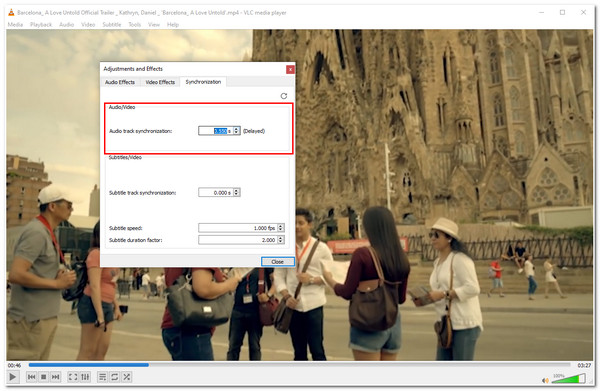Open the Tools menu
Viewport: 600px width, 391px height.
click(x=135, y=24)
